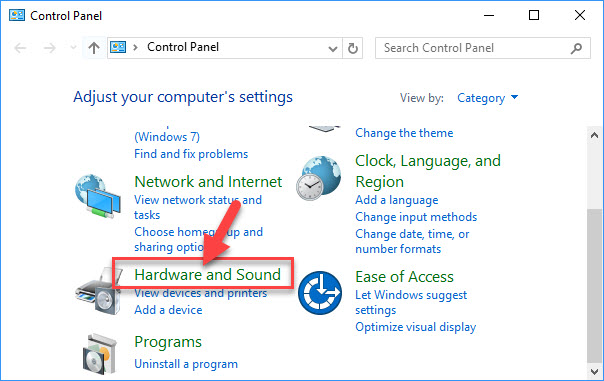The image size is (604, 381).
Task: Open the Hardware and Sound printer icon
Action: pos(98,292)
